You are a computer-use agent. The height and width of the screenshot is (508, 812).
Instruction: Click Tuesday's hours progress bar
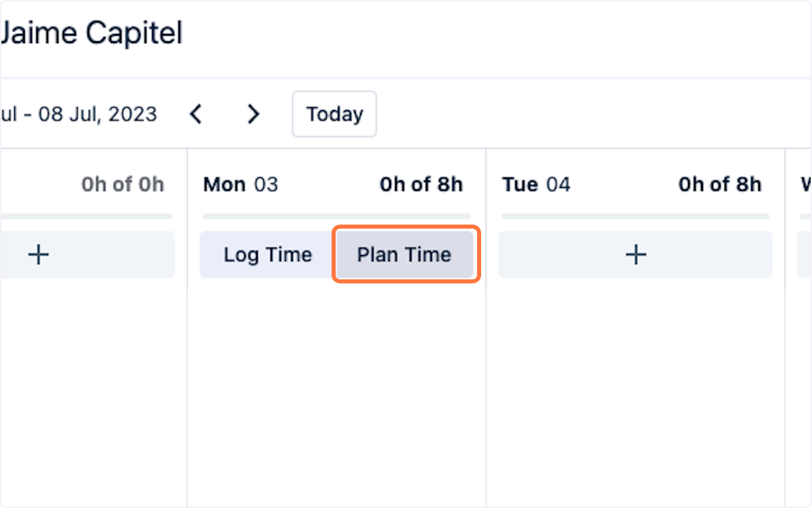[x=635, y=216]
